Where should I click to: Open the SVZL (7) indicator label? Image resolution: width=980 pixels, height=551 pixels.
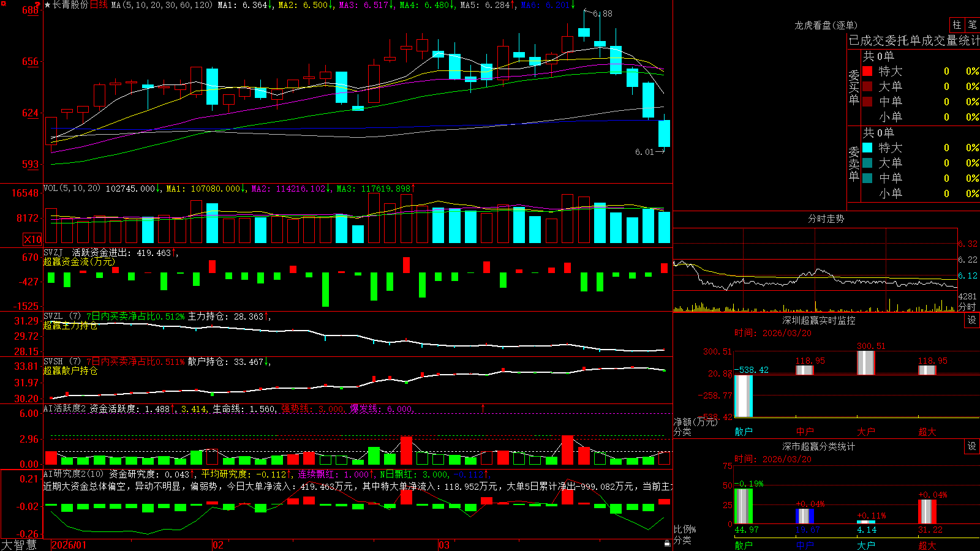click(62, 317)
